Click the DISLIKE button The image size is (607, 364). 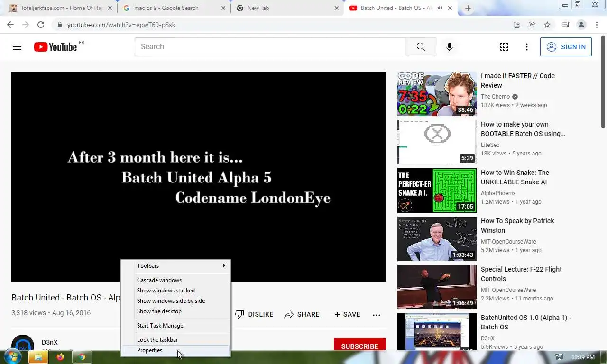(x=255, y=314)
